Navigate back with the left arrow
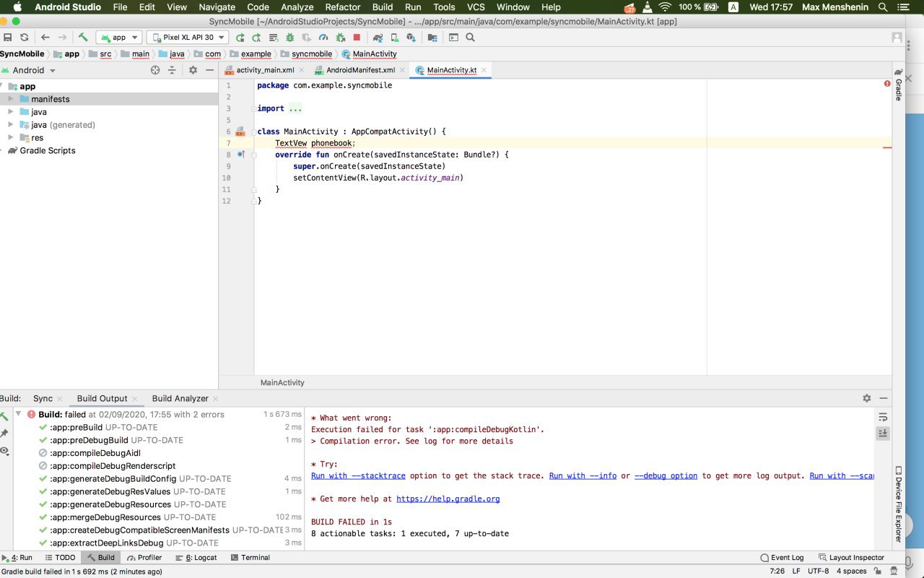Viewport: 924px width, 578px height. click(45, 38)
